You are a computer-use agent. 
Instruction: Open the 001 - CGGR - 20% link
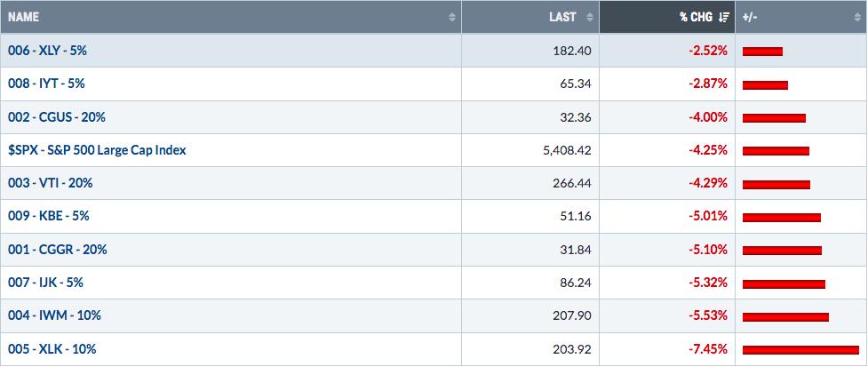tap(57, 249)
